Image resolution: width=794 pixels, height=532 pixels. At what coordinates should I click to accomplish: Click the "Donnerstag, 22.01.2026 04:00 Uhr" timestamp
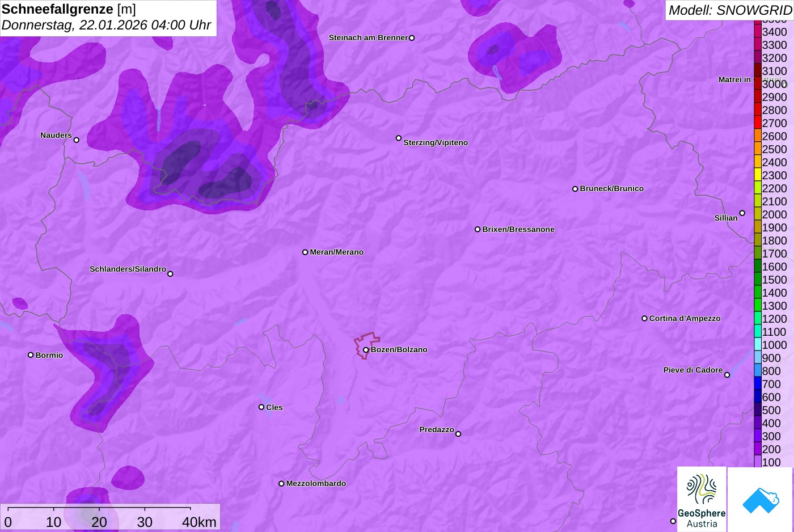point(106,25)
